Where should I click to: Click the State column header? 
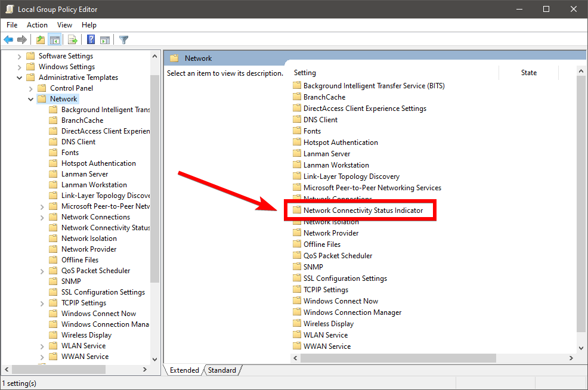528,73
